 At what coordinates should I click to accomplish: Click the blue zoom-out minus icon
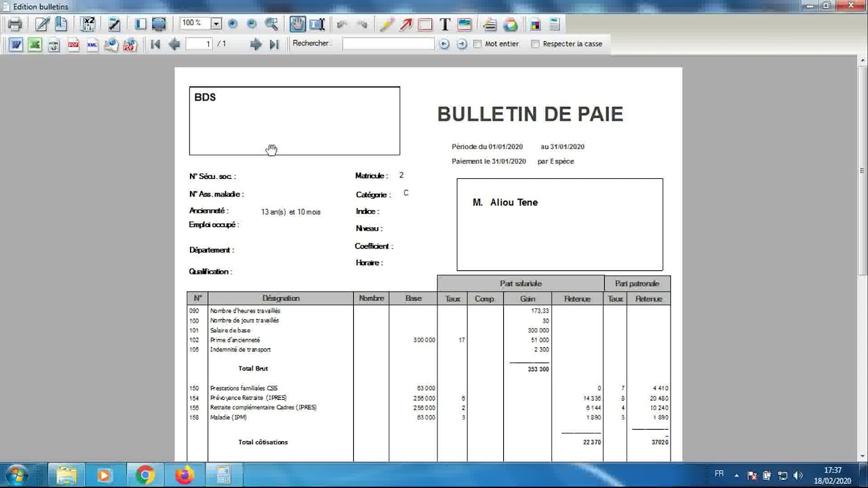(252, 24)
